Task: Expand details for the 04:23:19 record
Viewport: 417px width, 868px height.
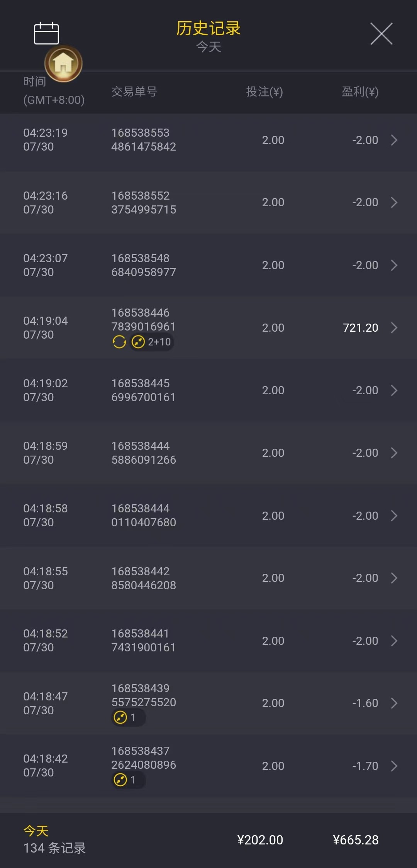Action: coord(394,140)
